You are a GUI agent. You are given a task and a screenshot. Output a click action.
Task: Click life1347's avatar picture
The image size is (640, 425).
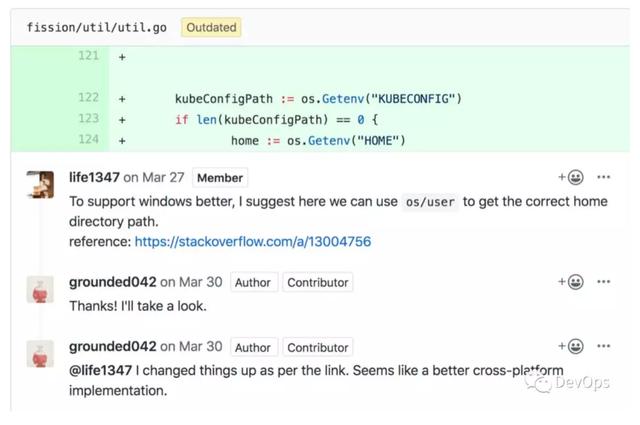(x=40, y=185)
